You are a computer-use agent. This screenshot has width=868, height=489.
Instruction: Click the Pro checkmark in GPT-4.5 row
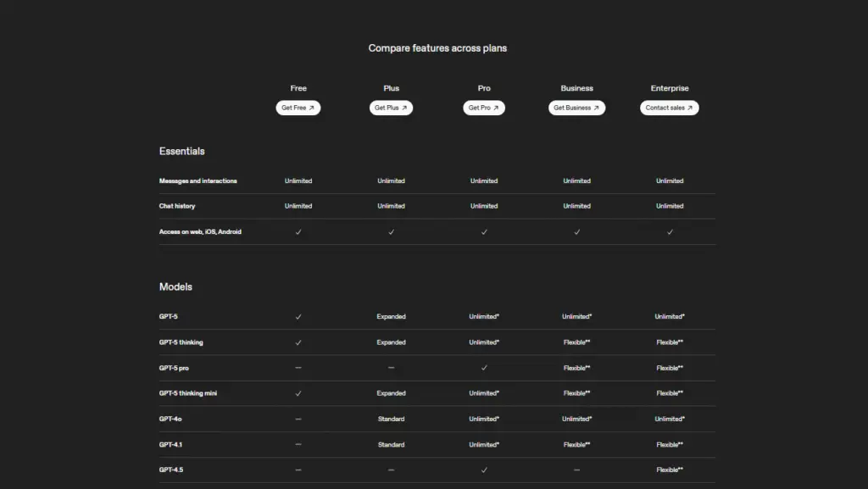coord(484,470)
